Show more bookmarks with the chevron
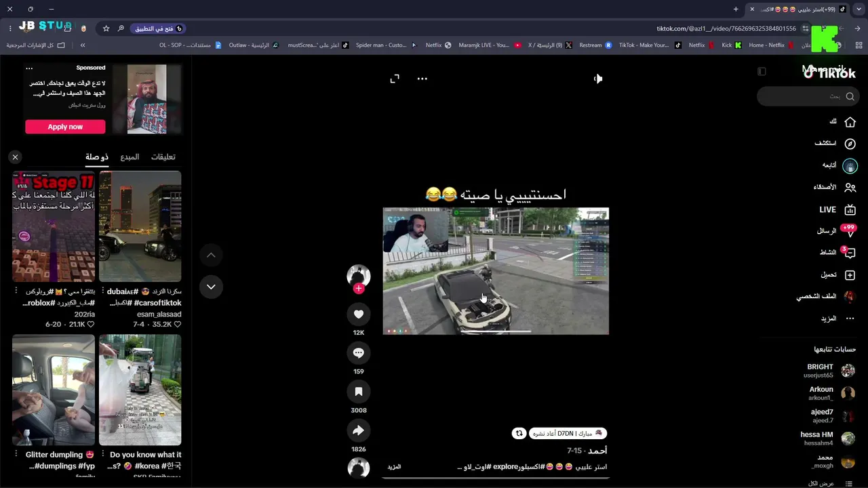Screen dimensions: 868x488 pyautogui.click(x=83, y=45)
